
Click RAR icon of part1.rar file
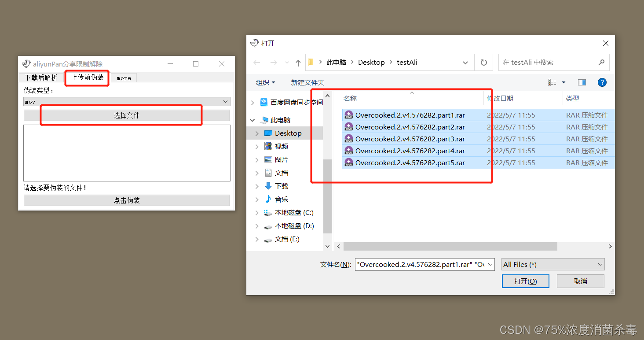(x=349, y=115)
